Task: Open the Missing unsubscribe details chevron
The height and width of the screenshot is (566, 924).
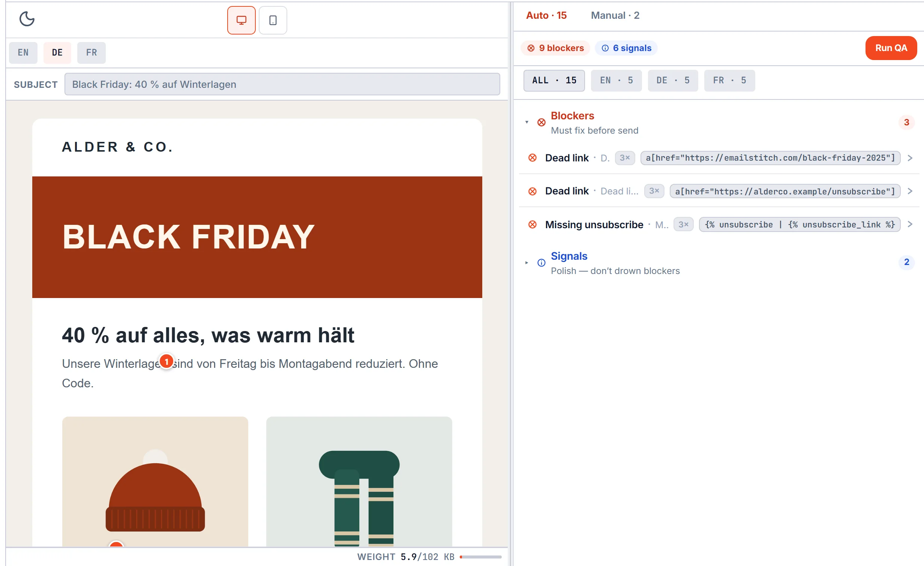Action: [910, 224]
